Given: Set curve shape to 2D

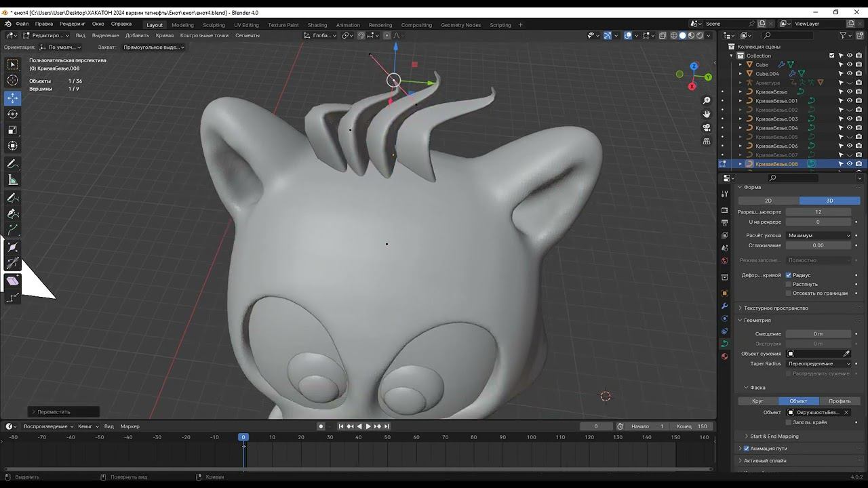Looking at the screenshot, I should pos(768,201).
